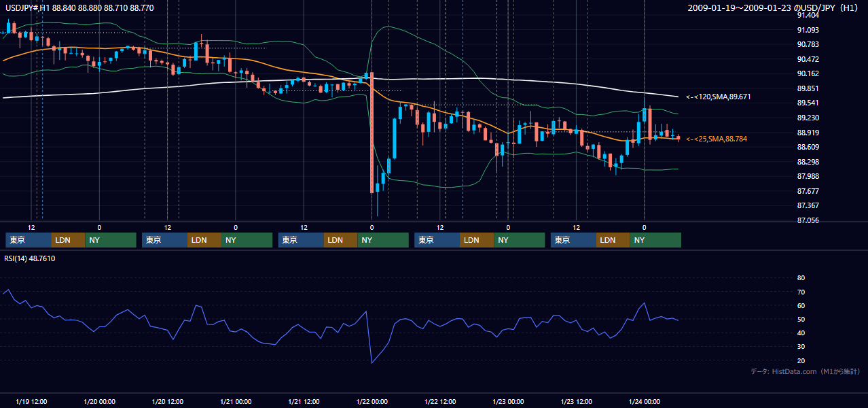Click the 2009-01-19～2009-01-23 date range header
This screenshot has height=408, width=868.
pos(774,7)
